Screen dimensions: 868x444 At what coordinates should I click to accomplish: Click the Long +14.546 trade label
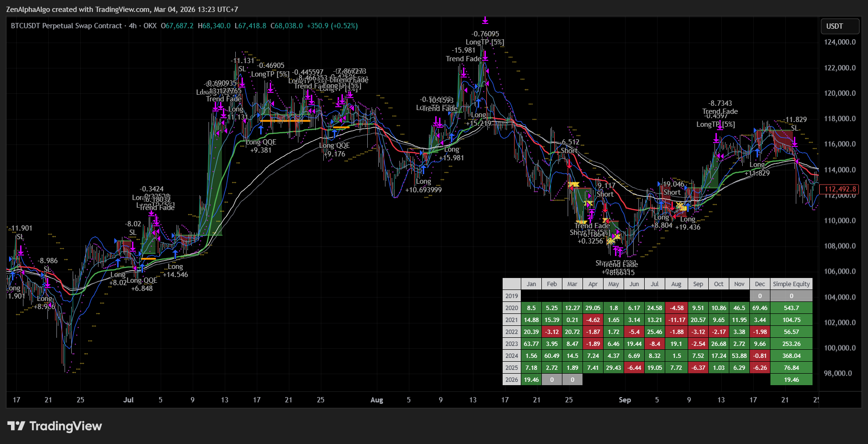pos(176,270)
